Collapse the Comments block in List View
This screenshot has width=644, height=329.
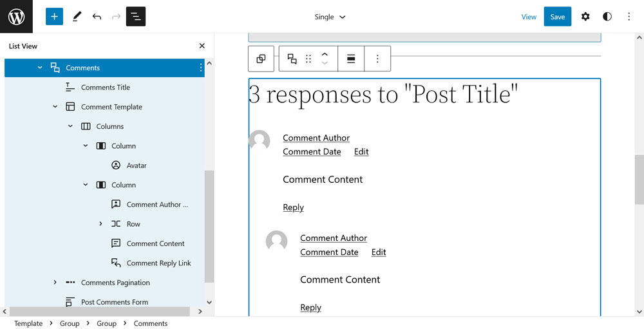click(x=40, y=68)
